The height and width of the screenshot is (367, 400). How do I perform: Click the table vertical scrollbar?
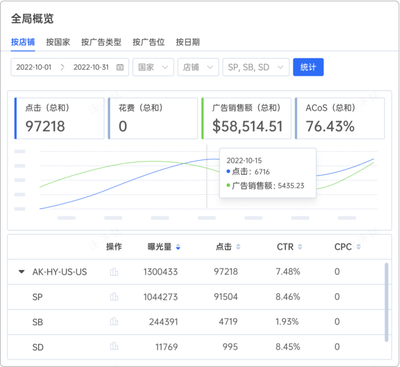click(x=386, y=302)
